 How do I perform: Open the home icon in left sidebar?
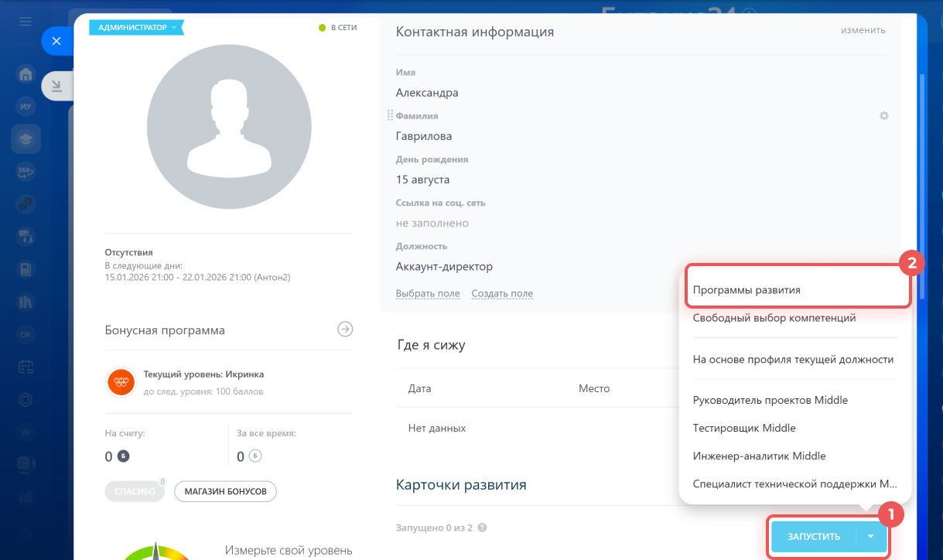pos(26,75)
